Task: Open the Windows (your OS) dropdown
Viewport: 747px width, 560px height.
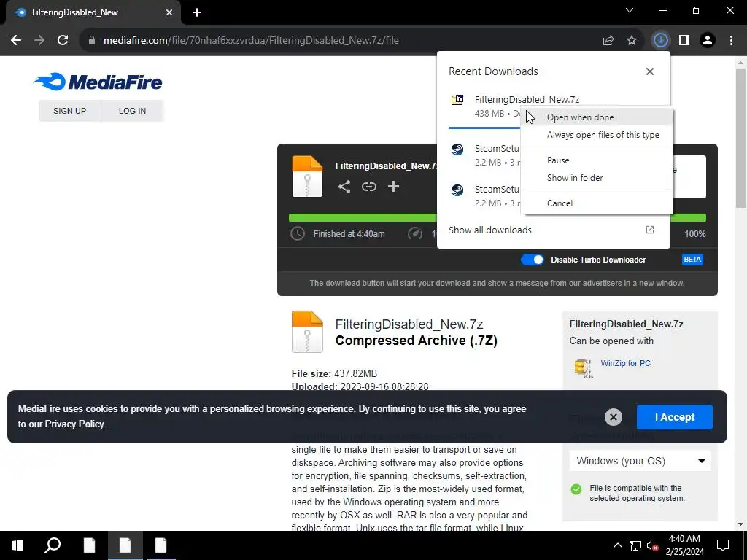Action: pyautogui.click(x=640, y=461)
